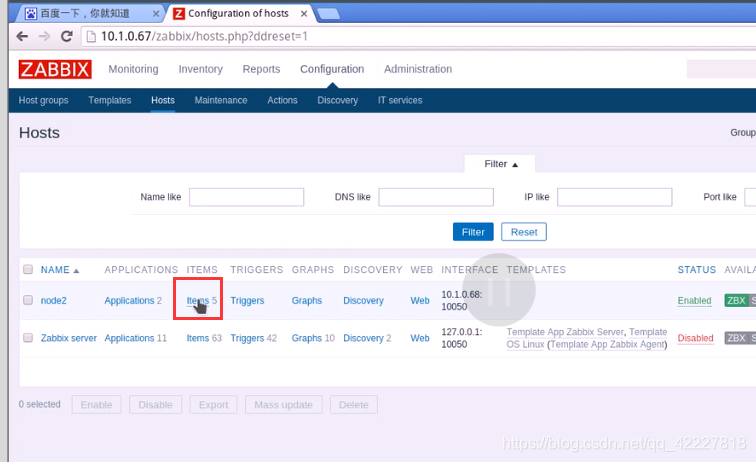Image resolution: width=756 pixels, height=462 pixels.
Task: Reload the page with refresh icon
Action: pyautogui.click(x=67, y=36)
